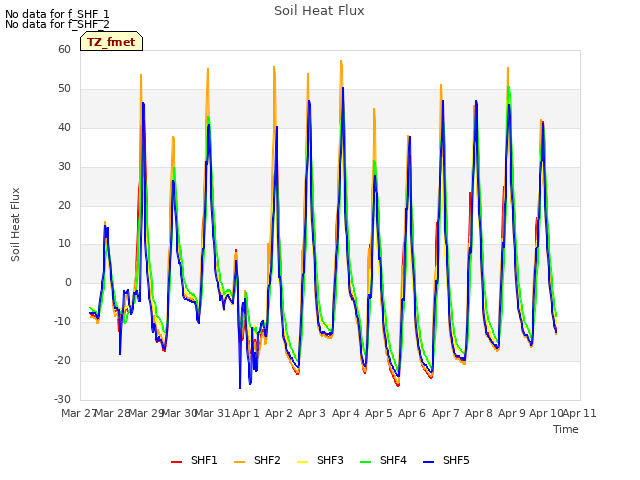Select the SHF1 red legend swatch
This screenshot has width=640, height=480.
[176, 461]
